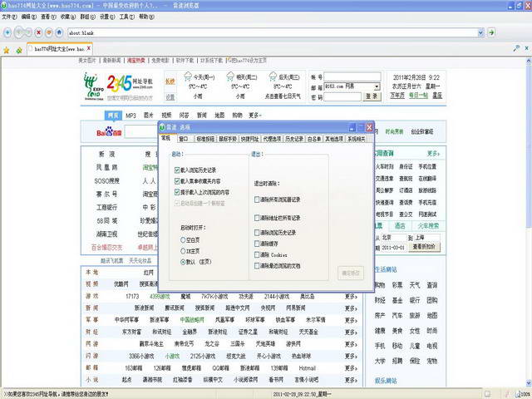Switch to the 历史记录 options tab

(294, 139)
